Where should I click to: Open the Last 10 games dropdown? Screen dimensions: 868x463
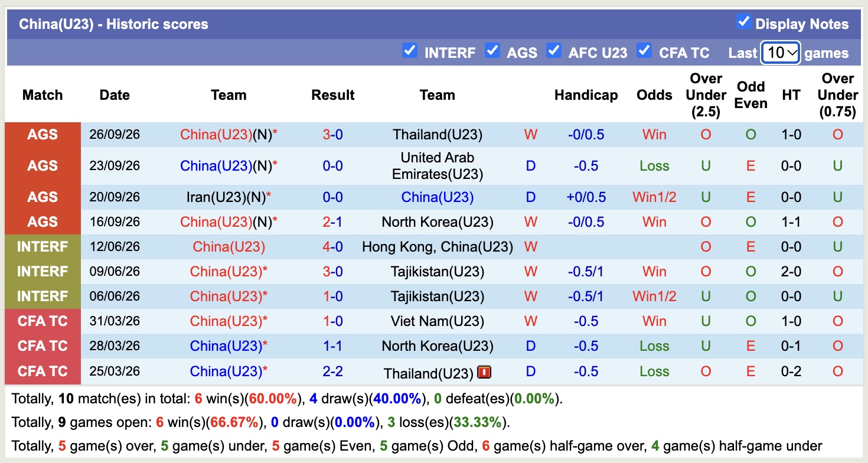coord(781,53)
